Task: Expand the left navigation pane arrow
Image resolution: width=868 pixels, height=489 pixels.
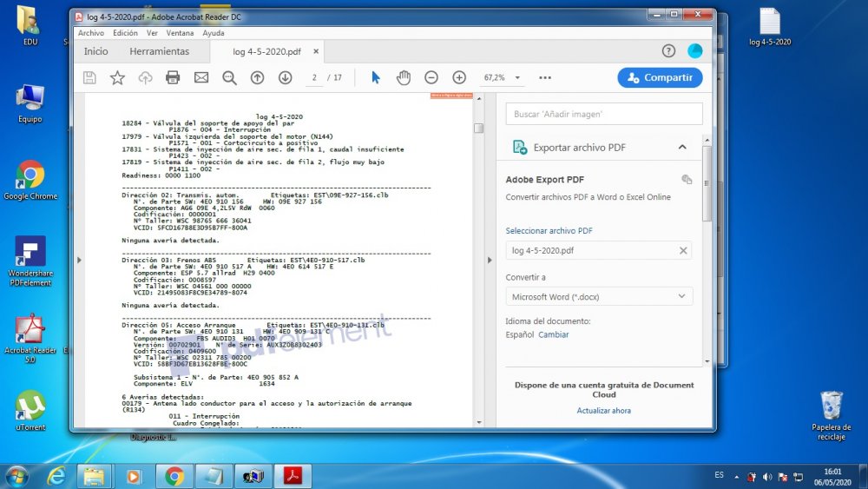Action: point(79,260)
